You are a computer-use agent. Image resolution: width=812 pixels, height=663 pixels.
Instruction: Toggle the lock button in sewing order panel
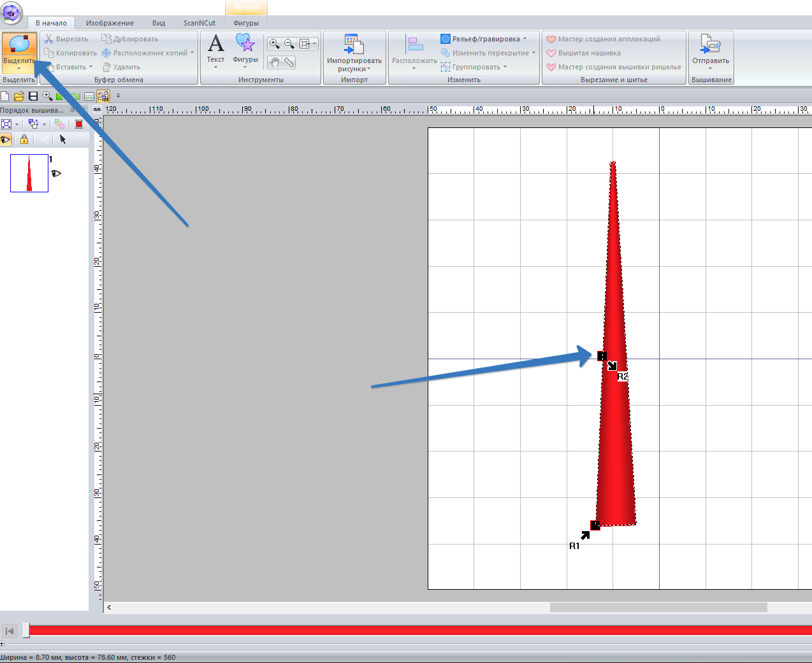(x=24, y=139)
